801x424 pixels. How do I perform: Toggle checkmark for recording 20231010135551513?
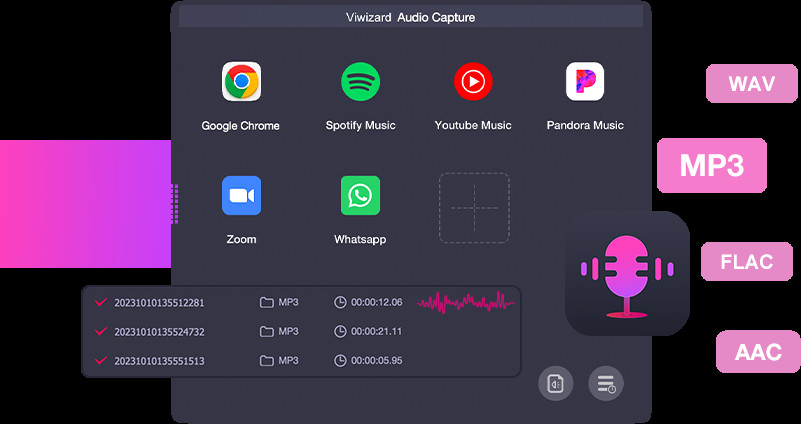[101, 361]
